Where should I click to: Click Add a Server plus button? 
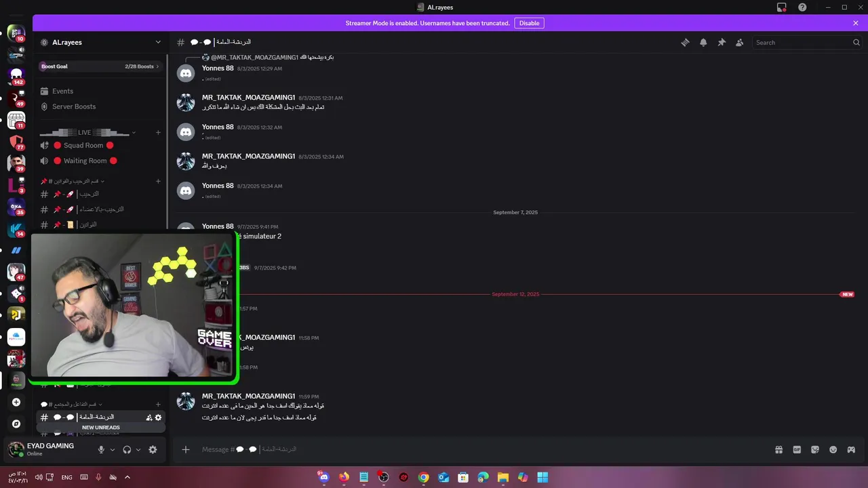click(x=16, y=402)
